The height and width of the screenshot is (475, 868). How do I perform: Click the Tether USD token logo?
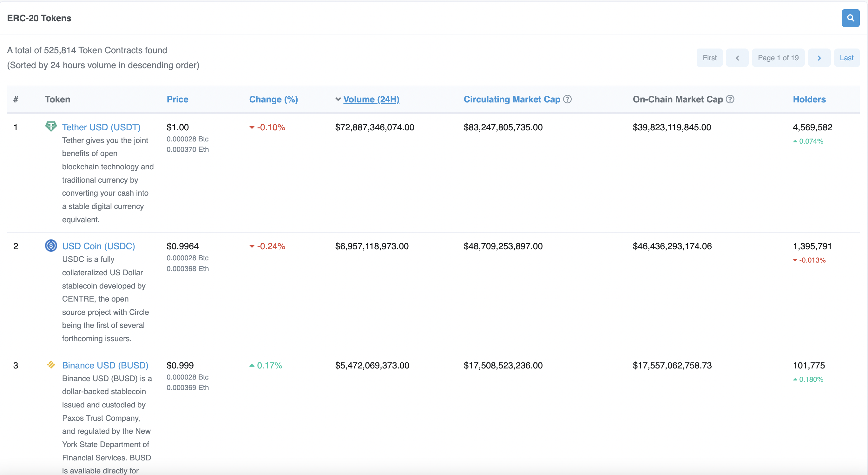pos(51,127)
